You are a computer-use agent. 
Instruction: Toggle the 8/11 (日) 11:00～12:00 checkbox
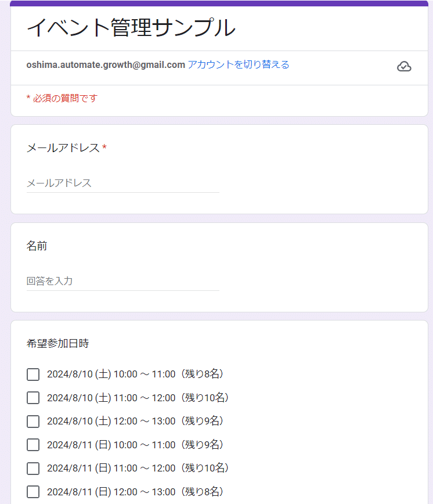click(x=33, y=469)
